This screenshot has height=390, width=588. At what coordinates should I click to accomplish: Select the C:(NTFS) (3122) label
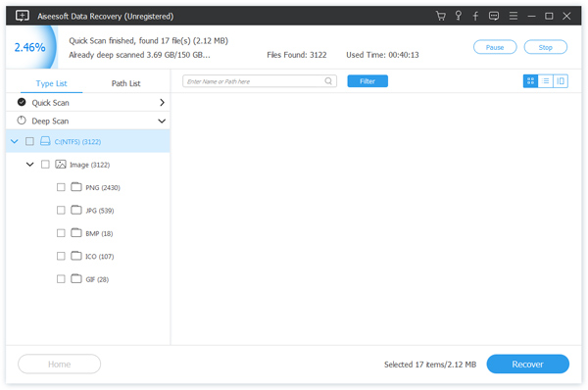77,142
